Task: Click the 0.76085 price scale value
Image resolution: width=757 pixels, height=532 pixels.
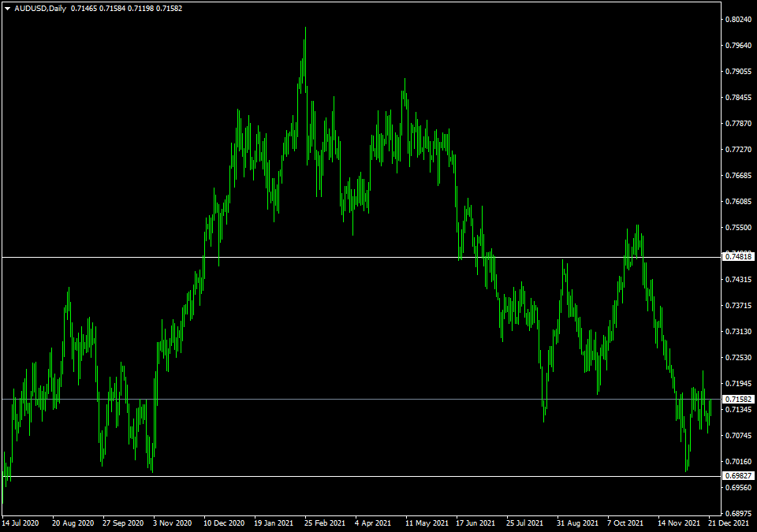Action: click(739, 201)
